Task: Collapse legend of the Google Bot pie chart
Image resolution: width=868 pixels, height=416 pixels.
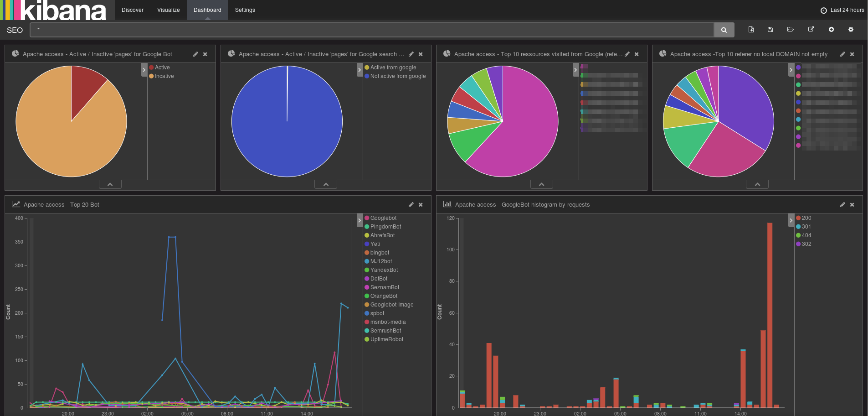Action: tap(144, 70)
